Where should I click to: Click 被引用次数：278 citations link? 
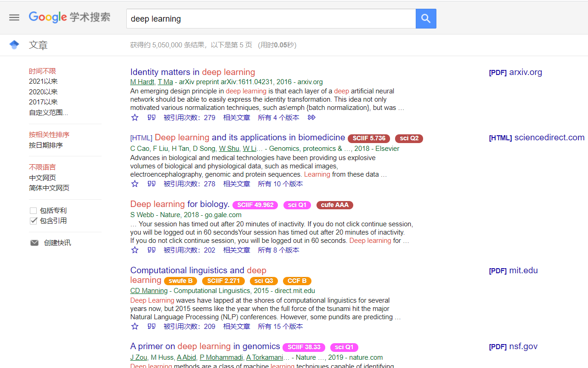coord(189,184)
